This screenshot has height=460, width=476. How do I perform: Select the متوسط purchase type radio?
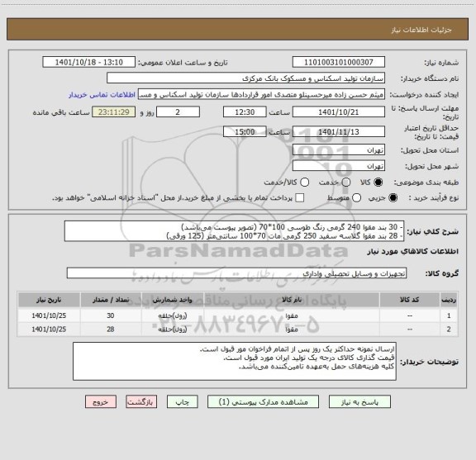[356, 198]
